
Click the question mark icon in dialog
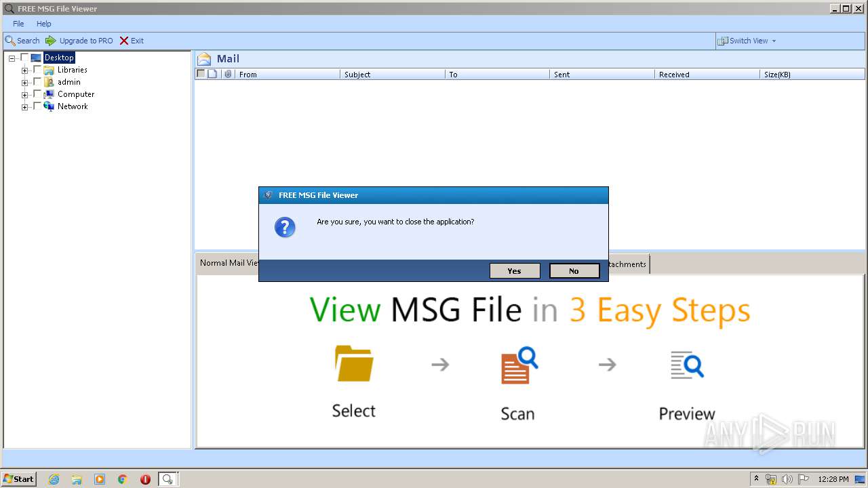285,227
